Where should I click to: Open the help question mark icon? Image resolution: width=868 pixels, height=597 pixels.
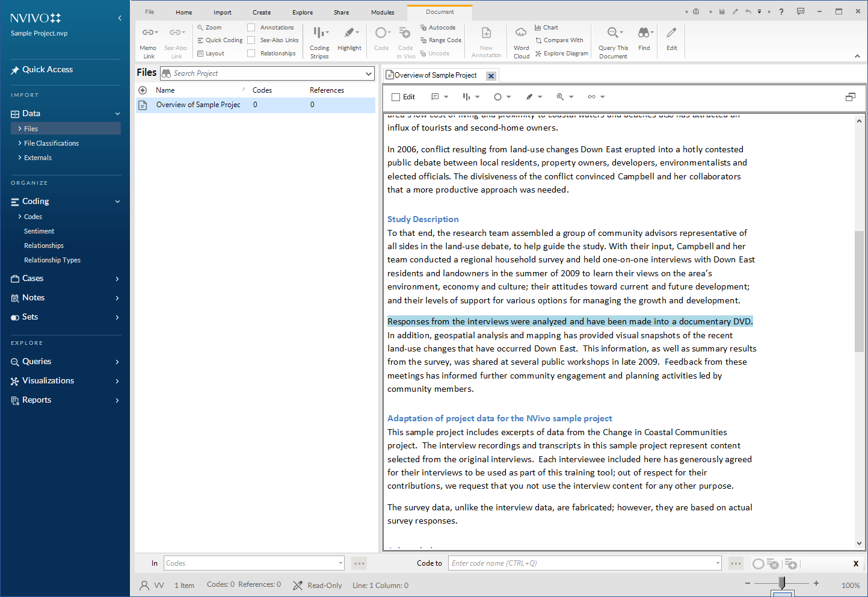coord(781,11)
